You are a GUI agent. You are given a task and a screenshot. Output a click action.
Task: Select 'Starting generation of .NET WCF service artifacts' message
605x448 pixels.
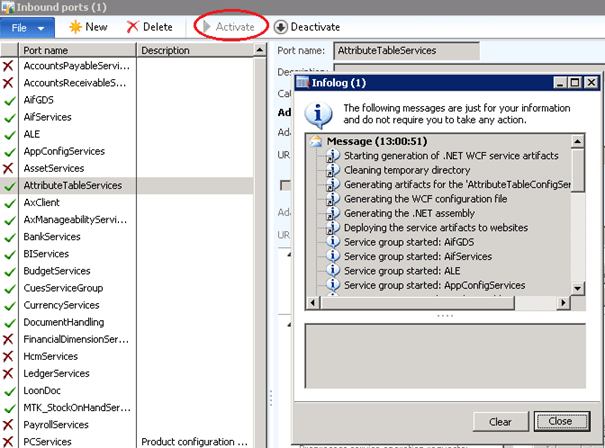451,156
